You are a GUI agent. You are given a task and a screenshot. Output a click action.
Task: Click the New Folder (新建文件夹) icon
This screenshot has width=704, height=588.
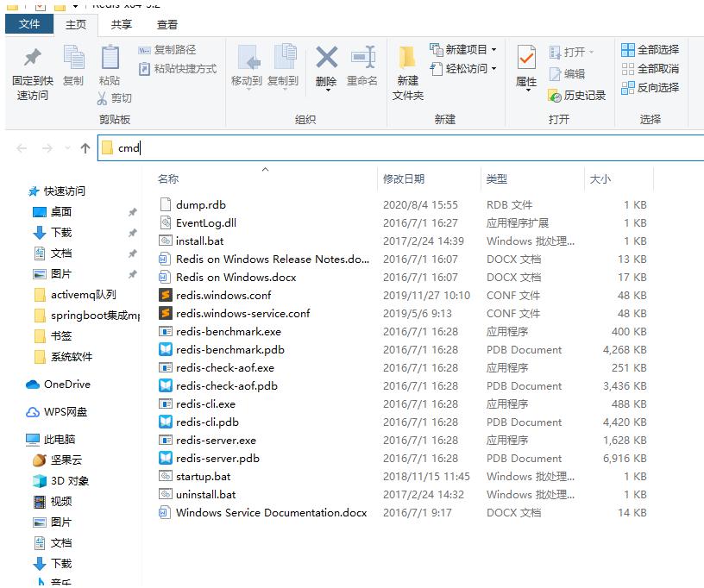tap(407, 58)
